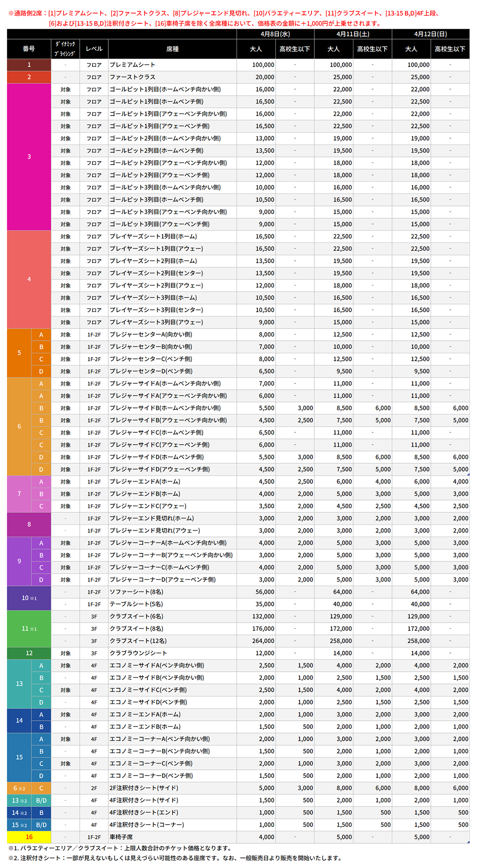
Task: Click the red number 2 seat cell
Action: (29, 77)
